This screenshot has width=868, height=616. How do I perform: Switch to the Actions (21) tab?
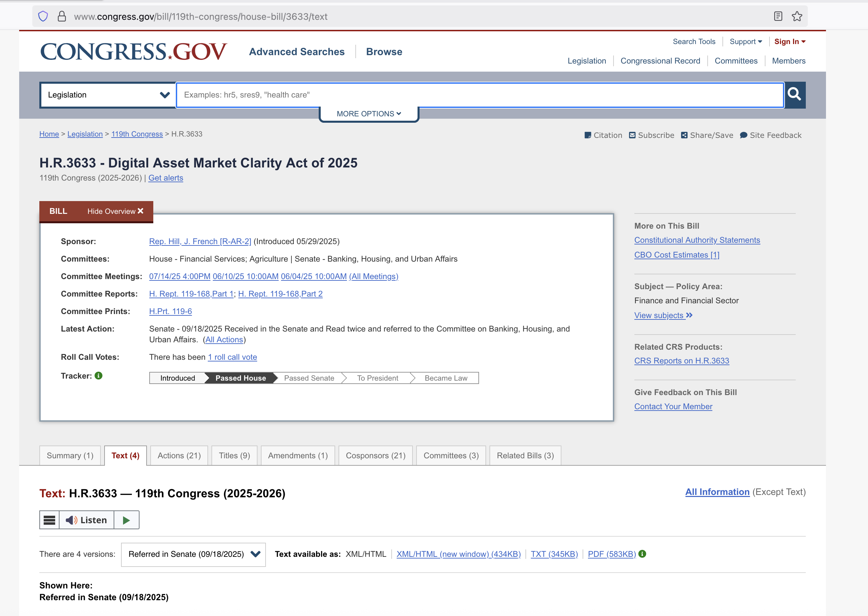(x=179, y=455)
